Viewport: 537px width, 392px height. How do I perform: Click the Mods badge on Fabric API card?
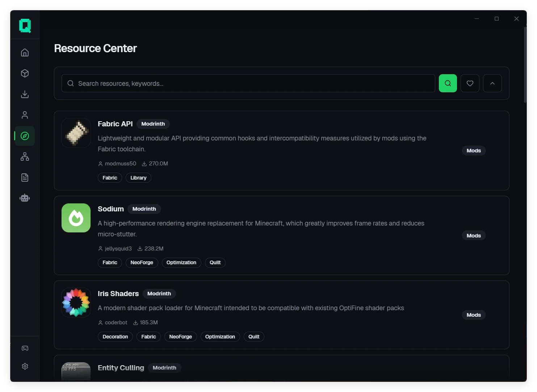474,151
